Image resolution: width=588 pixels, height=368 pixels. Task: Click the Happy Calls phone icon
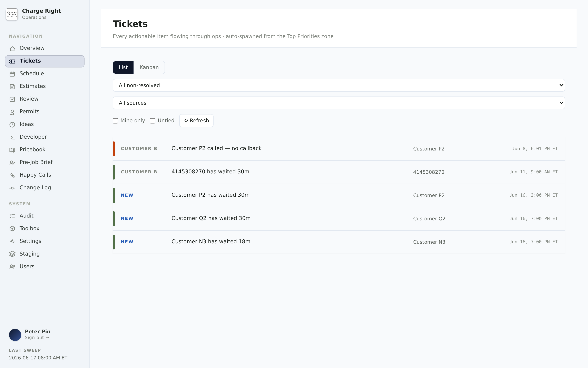click(x=12, y=175)
